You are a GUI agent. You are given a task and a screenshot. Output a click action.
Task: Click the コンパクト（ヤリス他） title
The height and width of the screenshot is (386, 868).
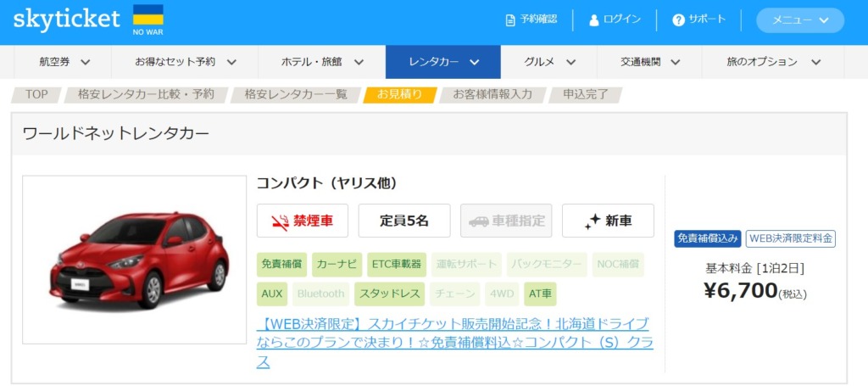(326, 184)
